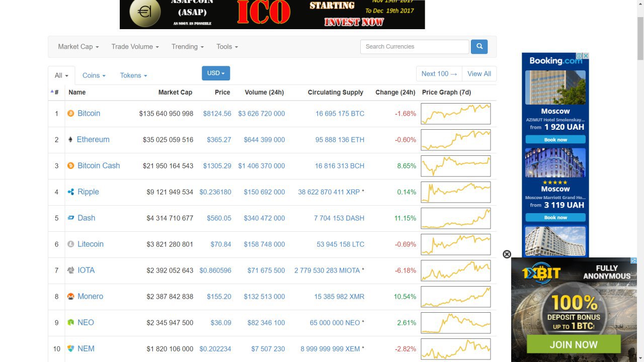Viewport: 644px width, 362px height.
Task: Click Bitcoin Cash 8.65% change value
Action: [x=407, y=166]
